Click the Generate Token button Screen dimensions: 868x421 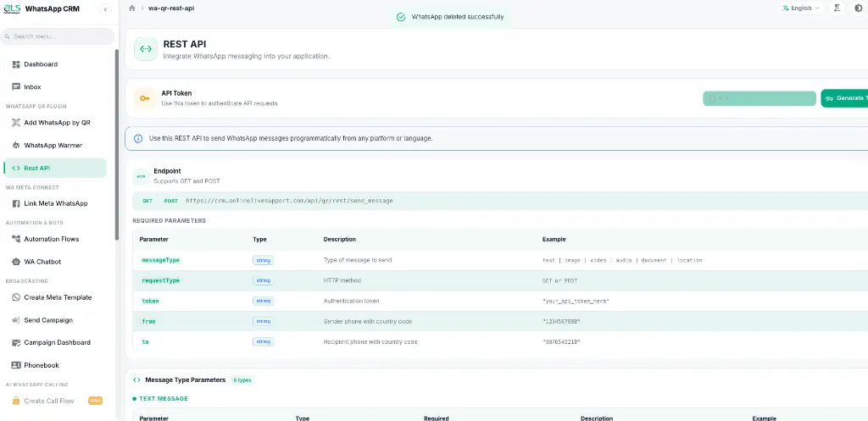(844, 98)
